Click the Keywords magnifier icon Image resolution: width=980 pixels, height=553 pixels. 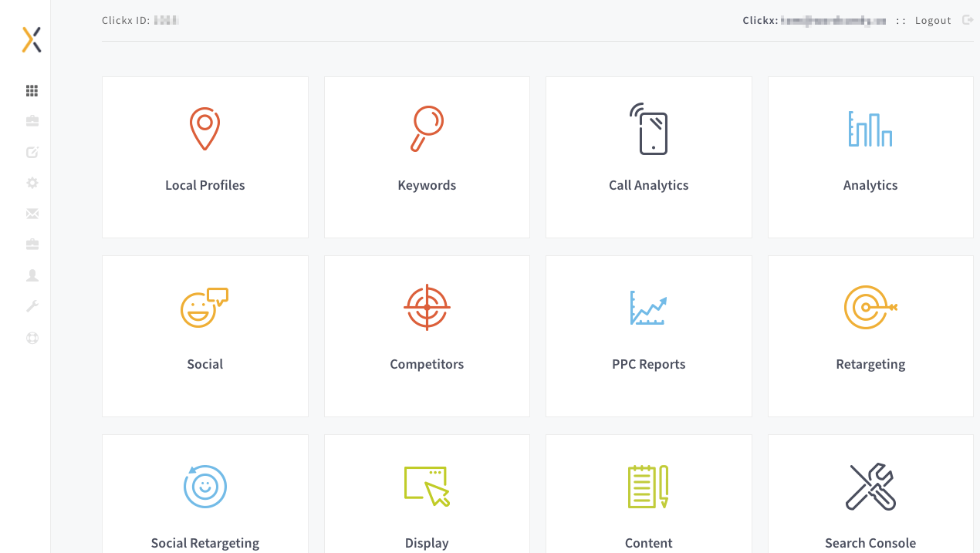tap(427, 129)
